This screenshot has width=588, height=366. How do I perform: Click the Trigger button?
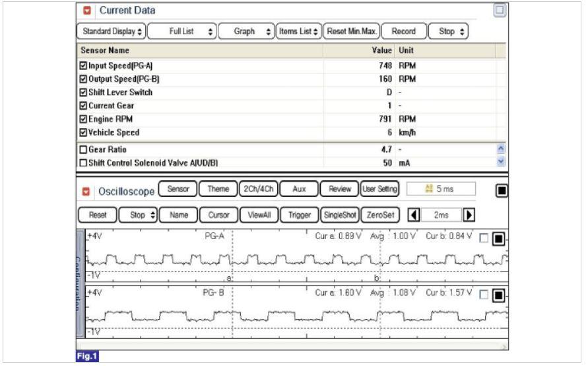[299, 215]
